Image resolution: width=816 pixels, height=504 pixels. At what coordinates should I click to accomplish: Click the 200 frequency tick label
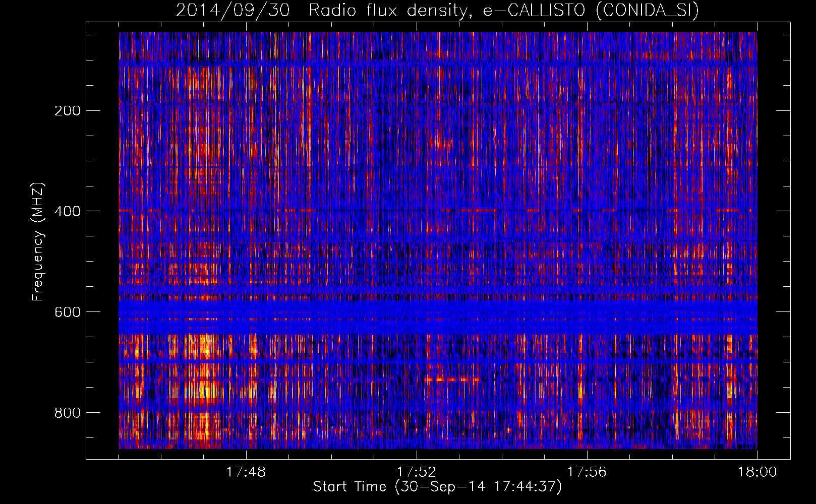click(67, 111)
